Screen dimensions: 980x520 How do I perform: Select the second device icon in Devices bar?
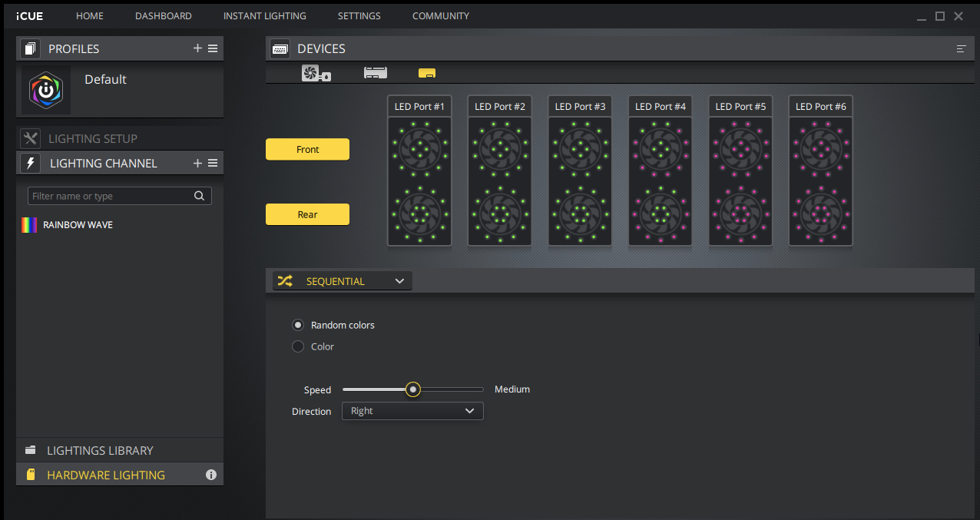(375, 74)
